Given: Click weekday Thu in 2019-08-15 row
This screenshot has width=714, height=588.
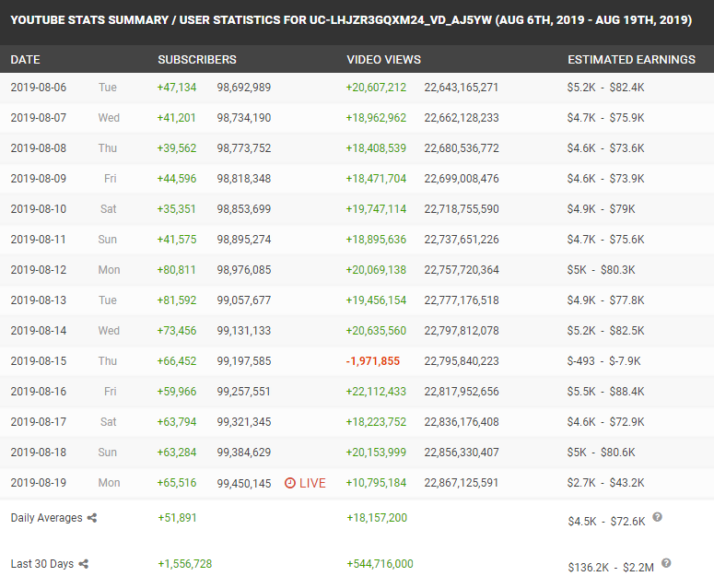Looking at the screenshot, I should (x=108, y=361).
